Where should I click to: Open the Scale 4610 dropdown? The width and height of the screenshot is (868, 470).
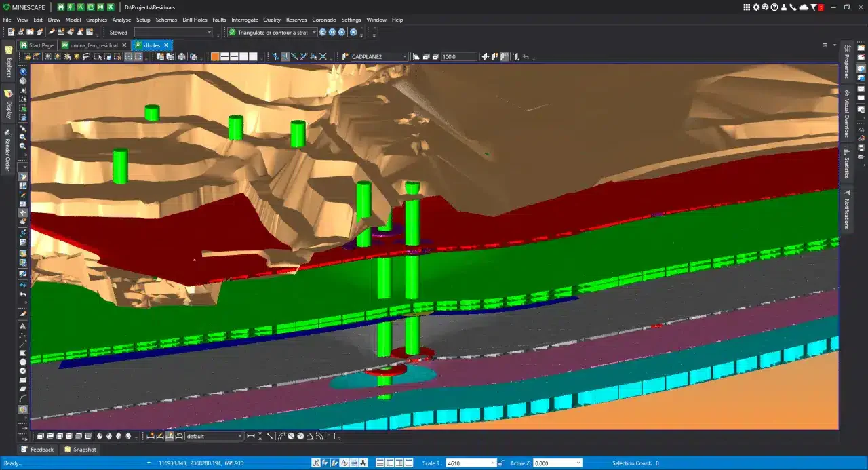[492, 463]
